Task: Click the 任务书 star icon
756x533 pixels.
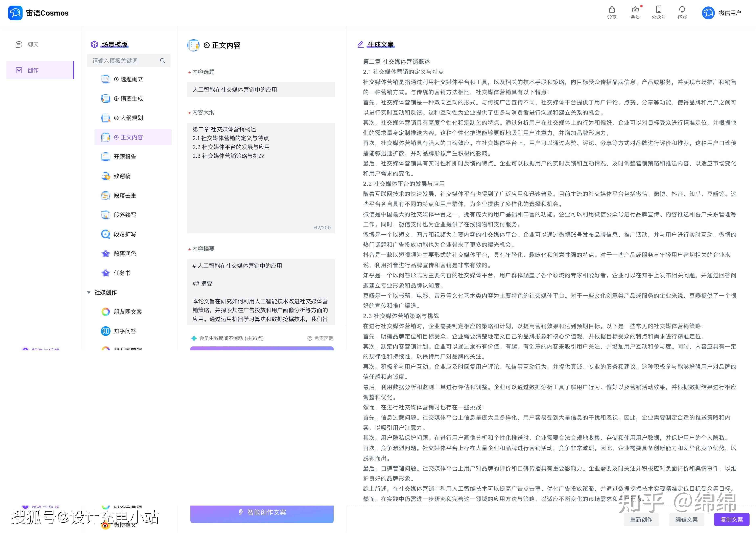Action: pyautogui.click(x=105, y=273)
